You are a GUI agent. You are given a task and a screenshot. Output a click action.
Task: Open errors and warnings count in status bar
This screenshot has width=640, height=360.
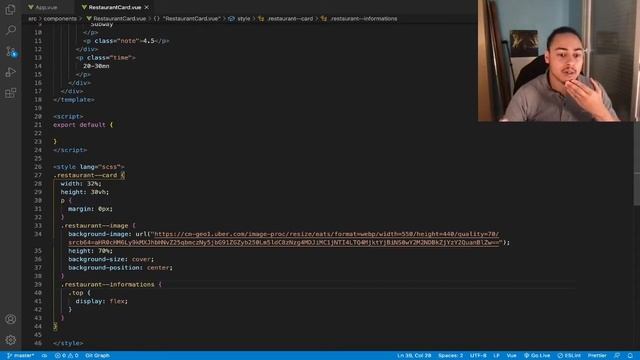67,356
